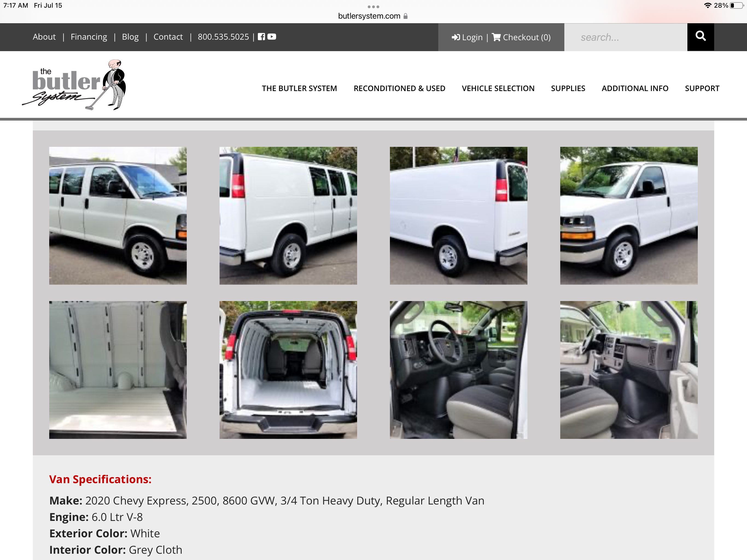Tap the butlersystem.com address bar
The height and width of the screenshot is (560, 747).
point(373,16)
